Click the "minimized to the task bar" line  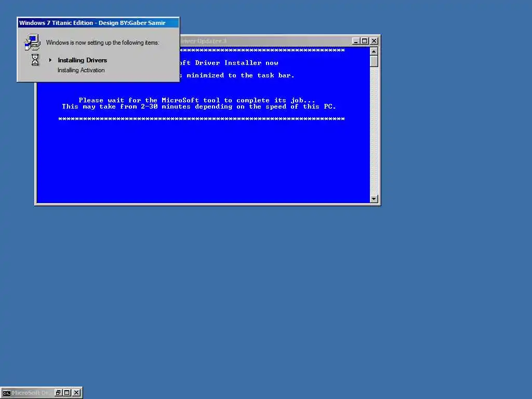pyautogui.click(x=237, y=75)
